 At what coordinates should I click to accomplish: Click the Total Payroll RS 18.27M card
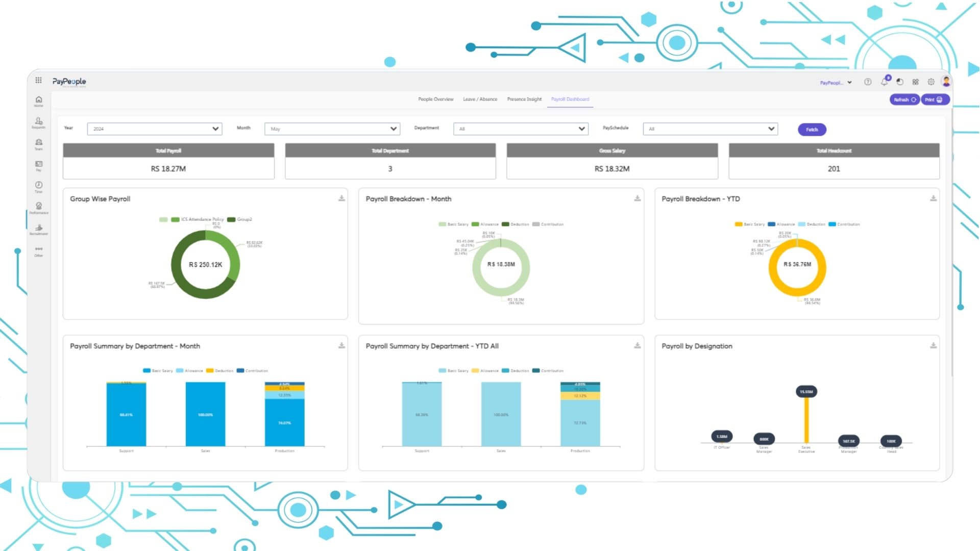coord(168,161)
